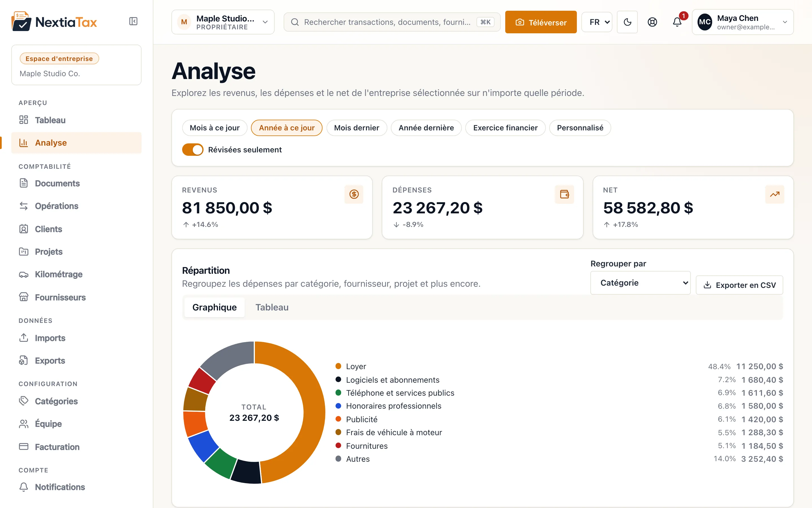Click the Honoraires professionnels blue legend dot

tap(338, 406)
